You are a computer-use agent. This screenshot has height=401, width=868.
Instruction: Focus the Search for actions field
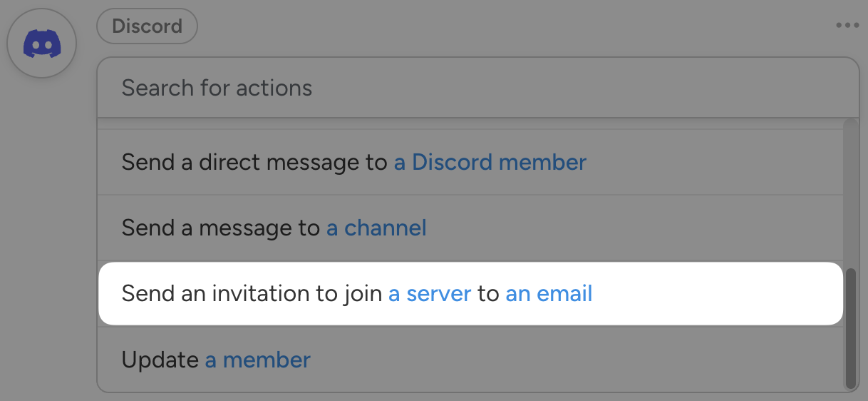click(470, 88)
